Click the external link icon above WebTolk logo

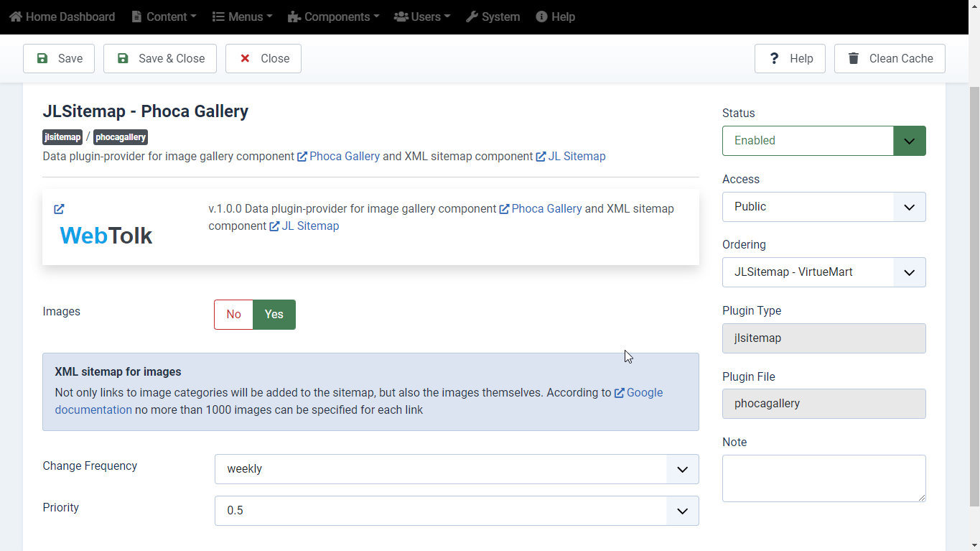(59, 209)
